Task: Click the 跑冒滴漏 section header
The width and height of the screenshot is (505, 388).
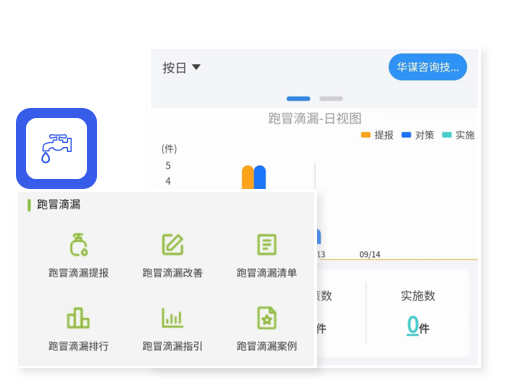Action: click(59, 204)
